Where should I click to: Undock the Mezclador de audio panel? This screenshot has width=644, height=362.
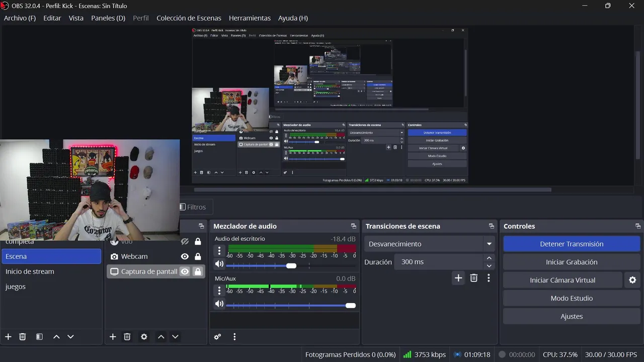[x=353, y=226]
